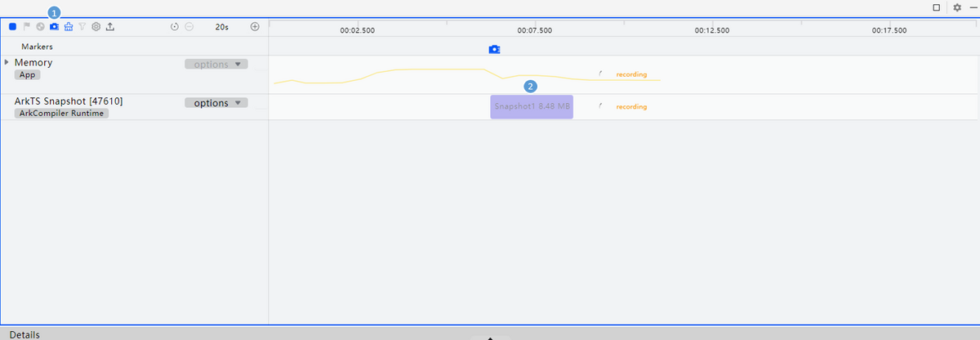Open the filter funnel icon
The image size is (980, 340).
pyautogui.click(x=82, y=27)
